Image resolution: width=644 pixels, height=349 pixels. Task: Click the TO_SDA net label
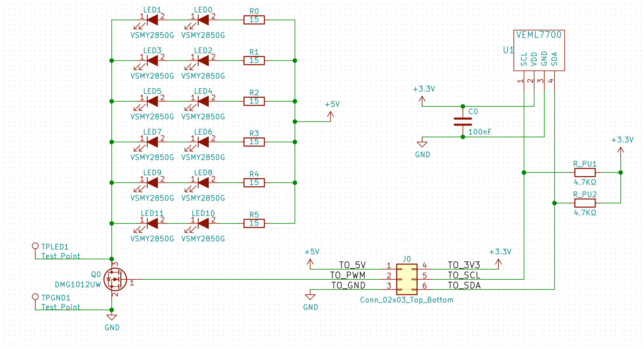point(464,285)
